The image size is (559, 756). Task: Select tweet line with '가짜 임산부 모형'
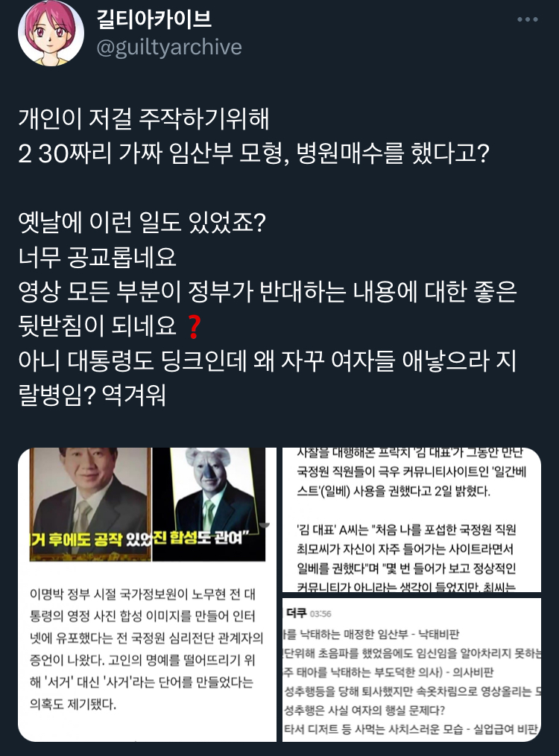(x=253, y=153)
